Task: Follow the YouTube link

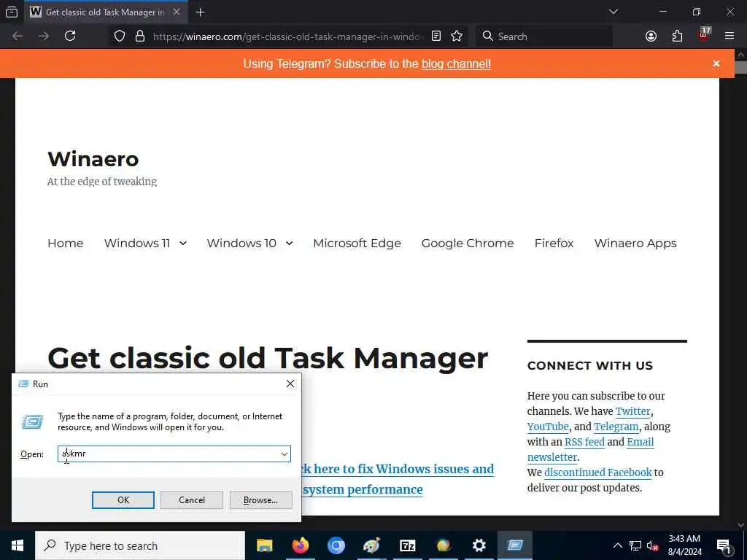Action: (x=548, y=426)
